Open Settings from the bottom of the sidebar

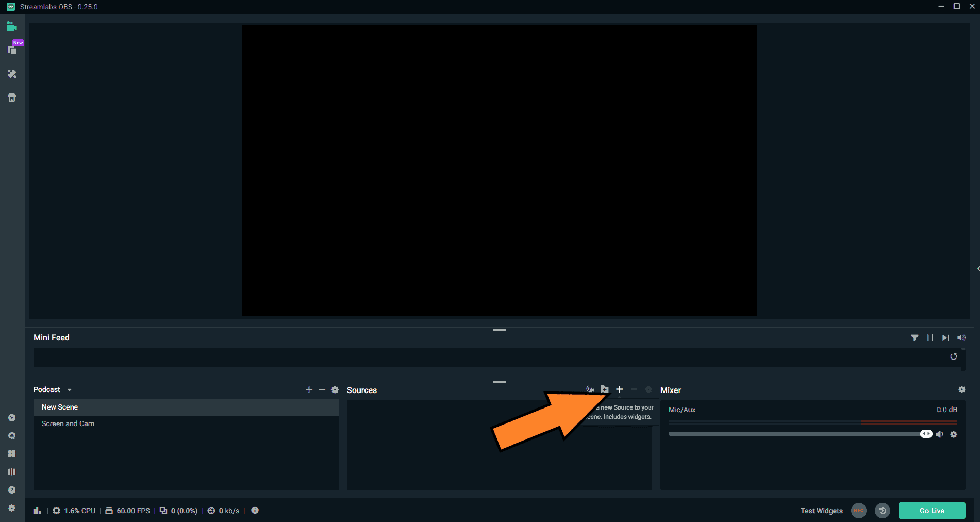(x=12, y=508)
